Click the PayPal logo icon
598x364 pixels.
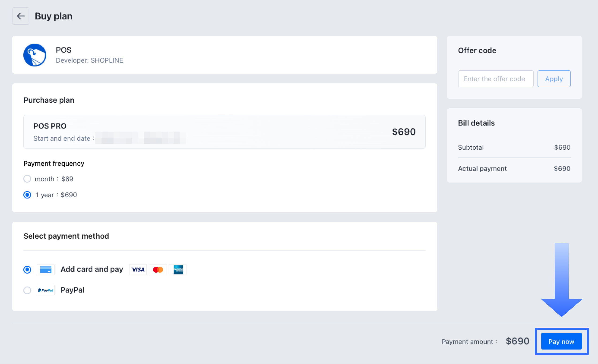pos(46,290)
